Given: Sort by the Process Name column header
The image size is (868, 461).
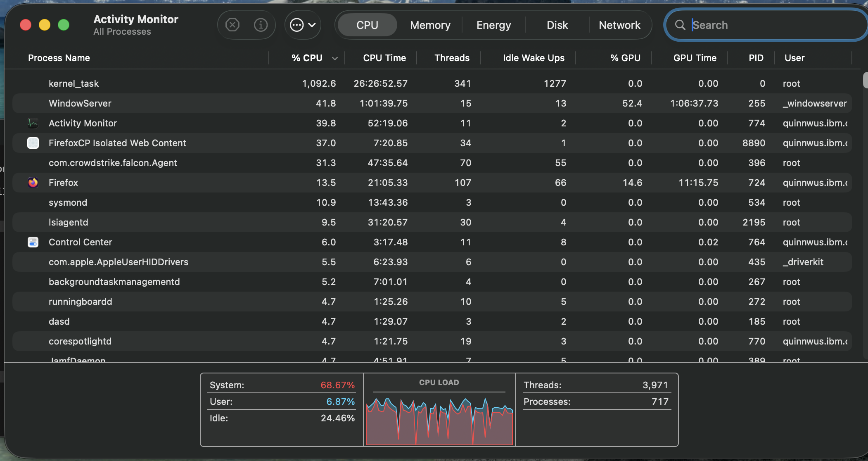Looking at the screenshot, I should [x=59, y=58].
